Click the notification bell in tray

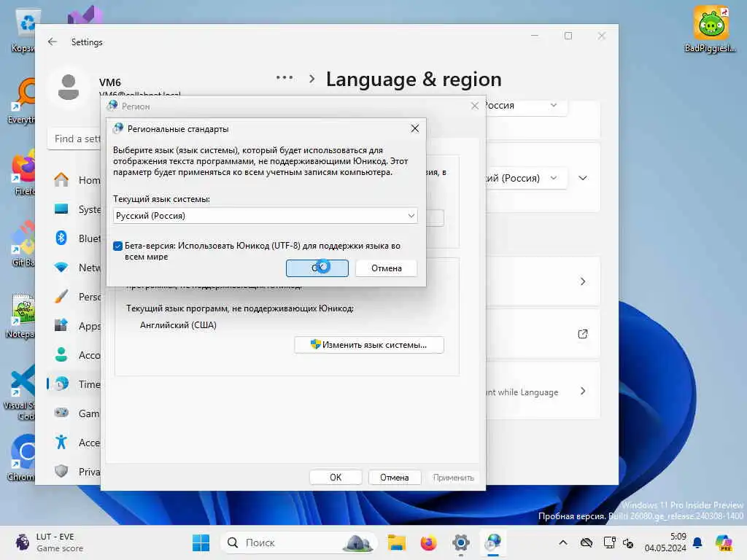coord(697,542)
